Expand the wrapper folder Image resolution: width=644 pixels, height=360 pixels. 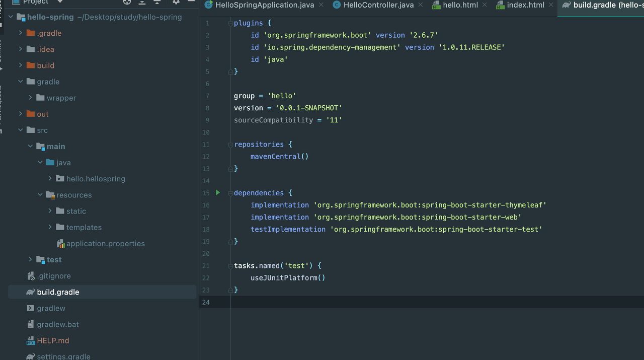coord(30,98)
